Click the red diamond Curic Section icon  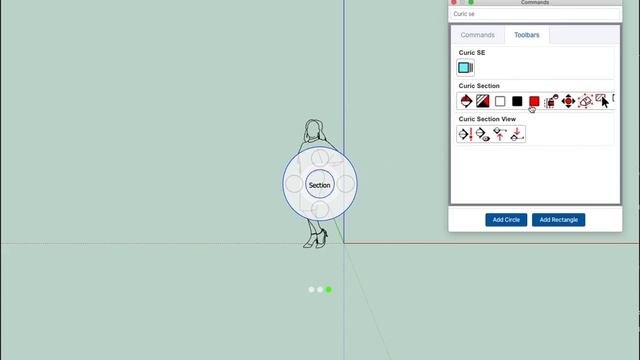(x=466, y=101)
